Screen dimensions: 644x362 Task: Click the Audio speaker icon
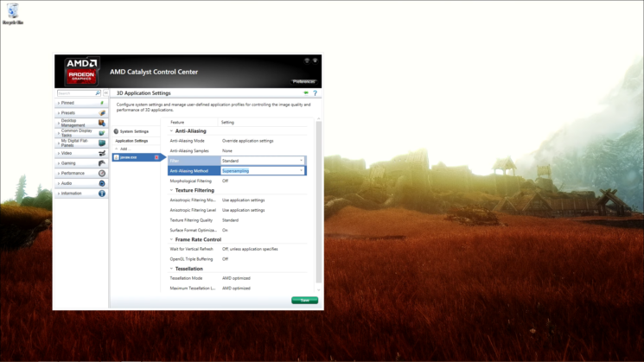[102, 183]
